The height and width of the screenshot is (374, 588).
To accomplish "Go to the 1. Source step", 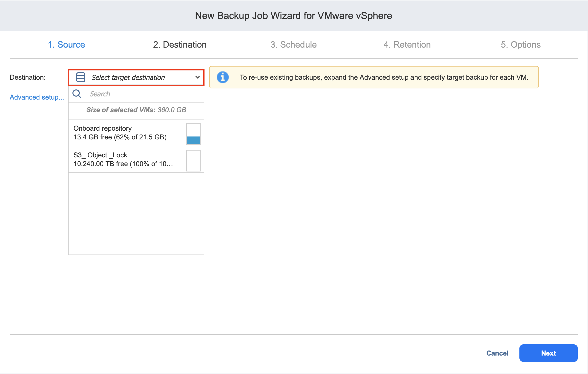I will [66, 45].
